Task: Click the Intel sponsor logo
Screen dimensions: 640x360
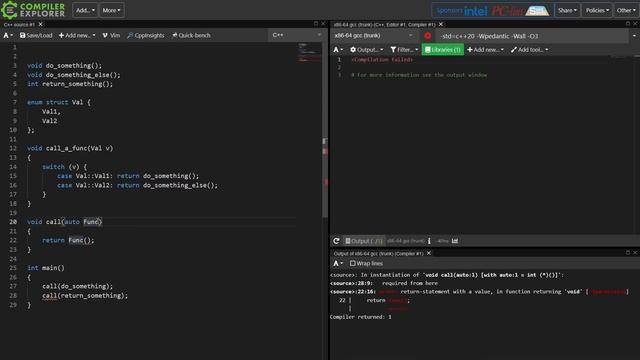Action: click(x=476, y=11)
